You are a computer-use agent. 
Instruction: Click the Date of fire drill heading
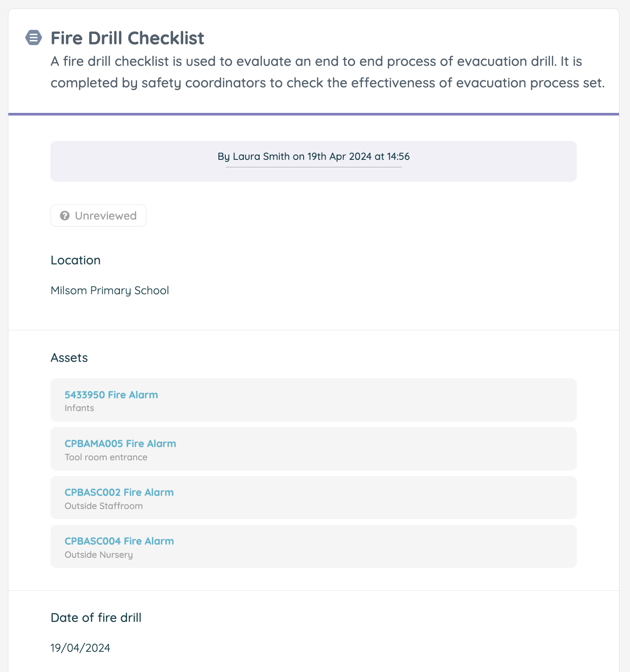click(96, 618)
